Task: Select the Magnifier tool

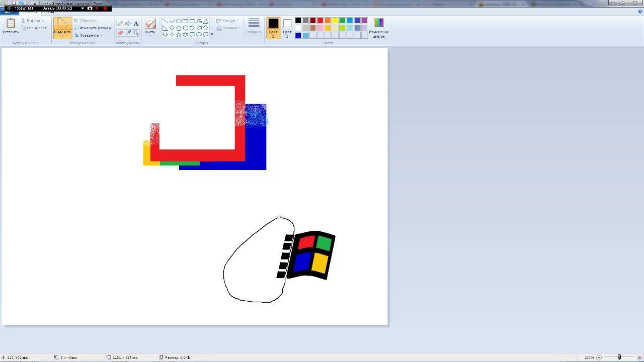Action: coord(136,33)
